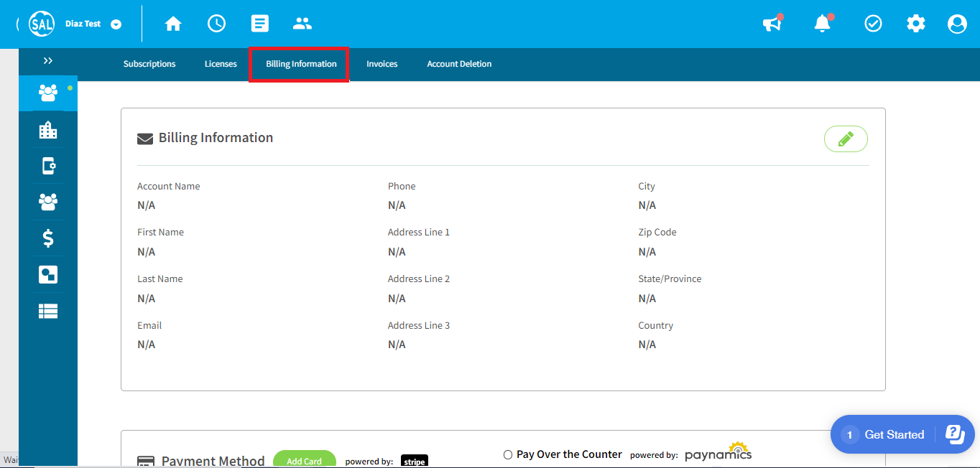
Task: Open notifications bell icon
Action: tap(823, 24)
